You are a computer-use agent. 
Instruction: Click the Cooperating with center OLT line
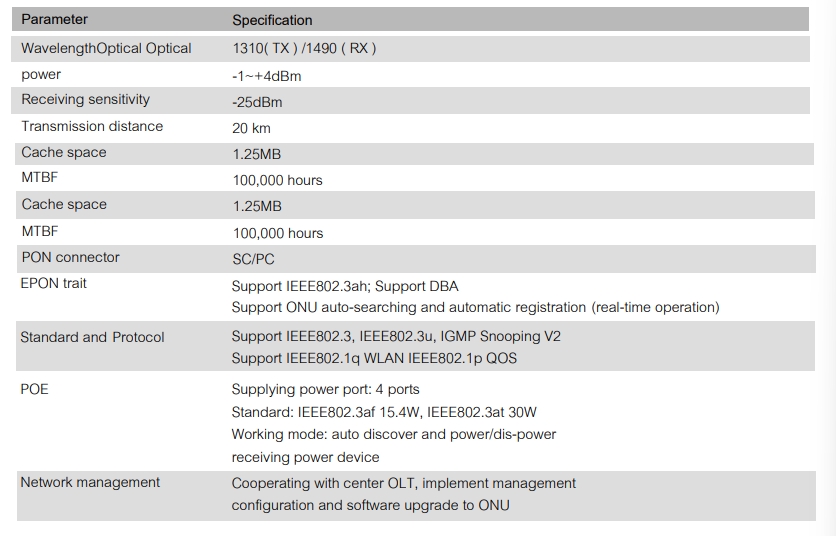point(403,483)
